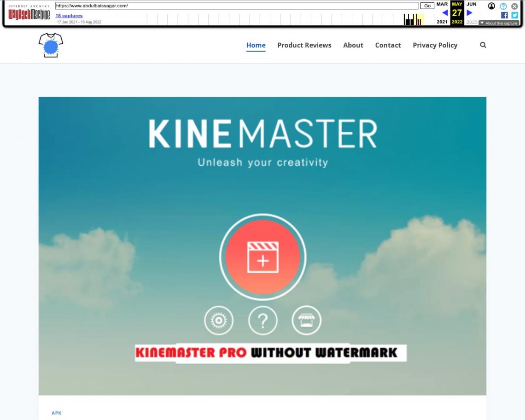The height and width of the screenshot is (420, 525).
Task: Click the Wayback Machine logo
Action: coord(29,13)
